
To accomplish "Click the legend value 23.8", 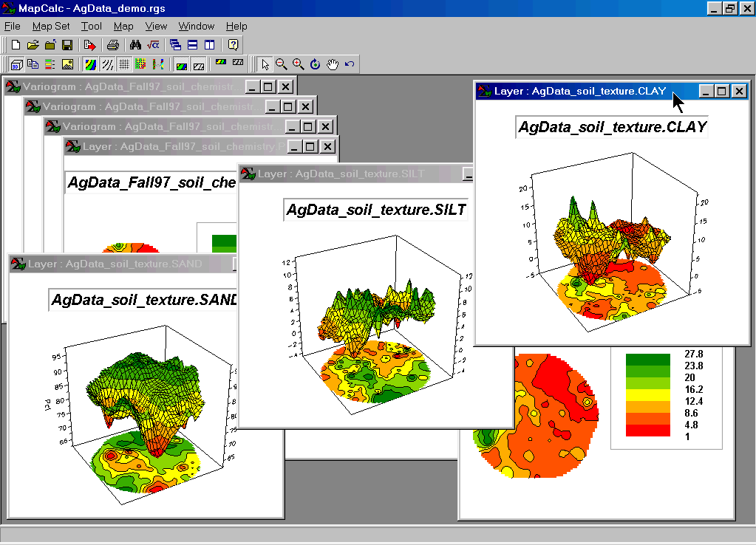I will 693,366.
